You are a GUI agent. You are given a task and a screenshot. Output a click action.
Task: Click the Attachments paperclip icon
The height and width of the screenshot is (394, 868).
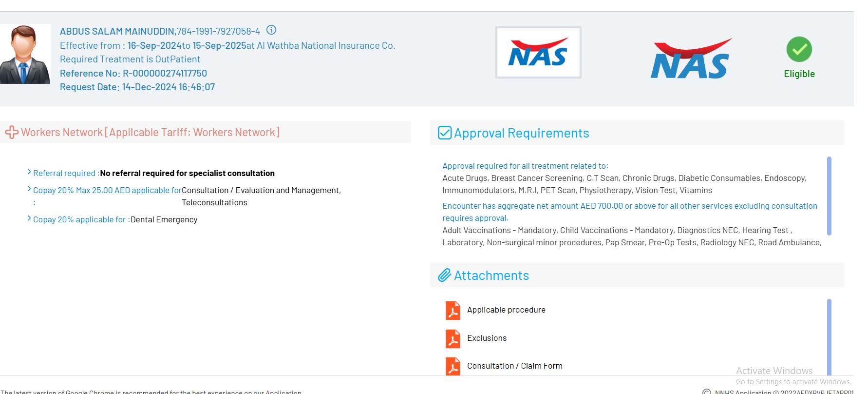pos(444,276)
